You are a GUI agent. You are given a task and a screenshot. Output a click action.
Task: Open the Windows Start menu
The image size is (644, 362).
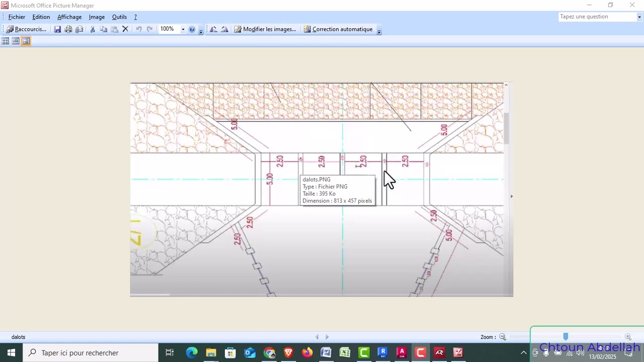tap(11, 353)
